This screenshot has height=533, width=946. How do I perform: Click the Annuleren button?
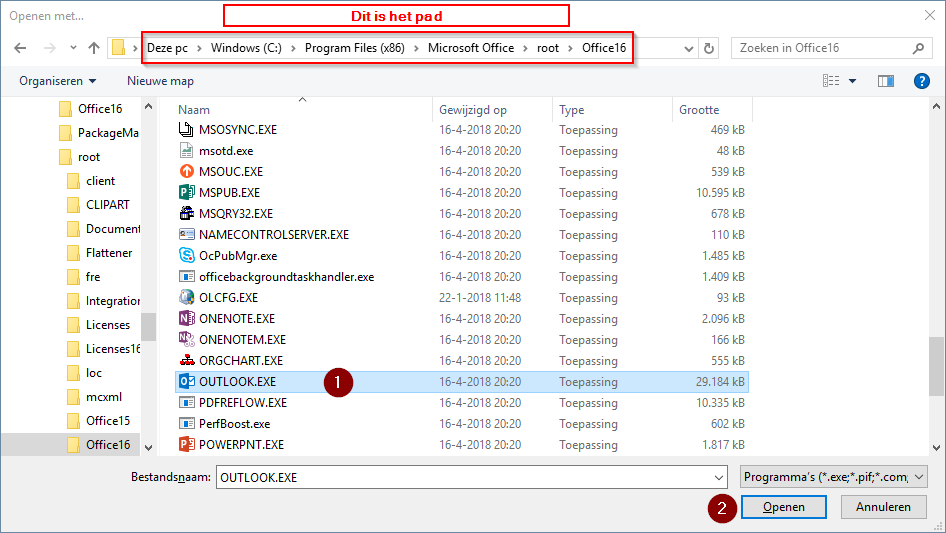(883, 507)
